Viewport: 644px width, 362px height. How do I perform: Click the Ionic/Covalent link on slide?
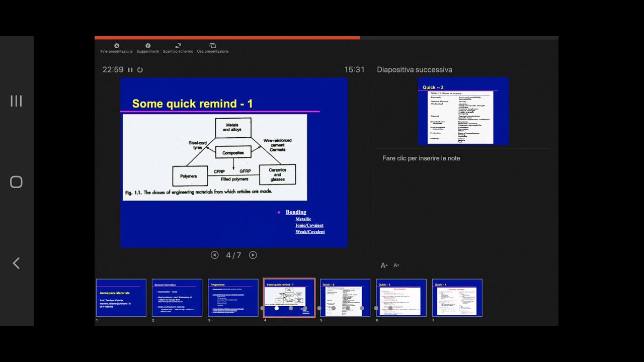coord(309,225)
